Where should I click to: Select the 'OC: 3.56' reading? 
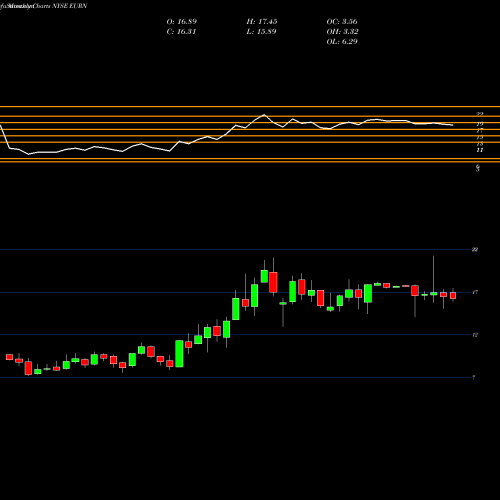tap(342, 22)
